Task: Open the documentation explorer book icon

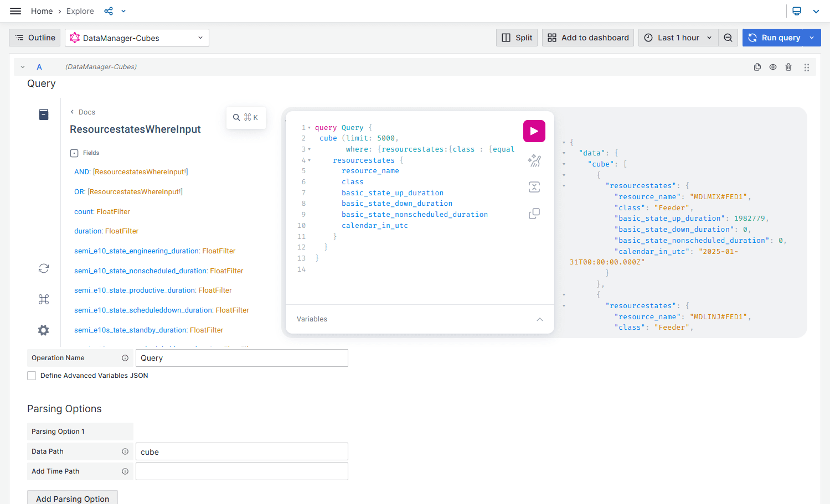Action: tap(44, 115)
